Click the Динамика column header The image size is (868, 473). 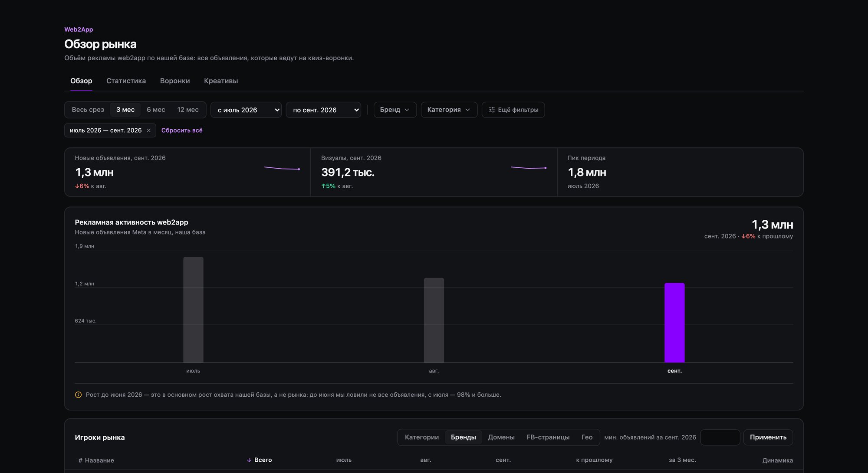(777, 460)
